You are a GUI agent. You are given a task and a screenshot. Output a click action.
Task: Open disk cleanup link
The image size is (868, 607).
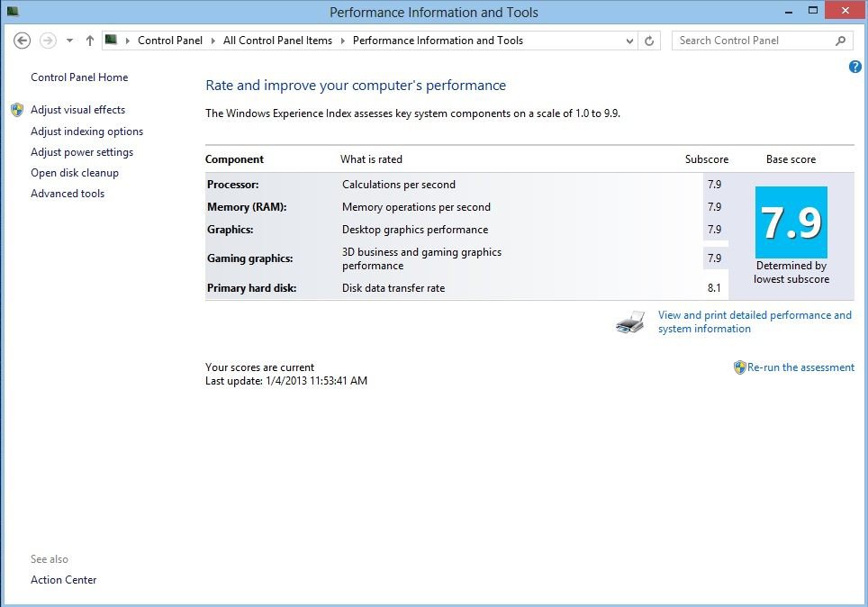pyautogui.click(x=75, y=173)
